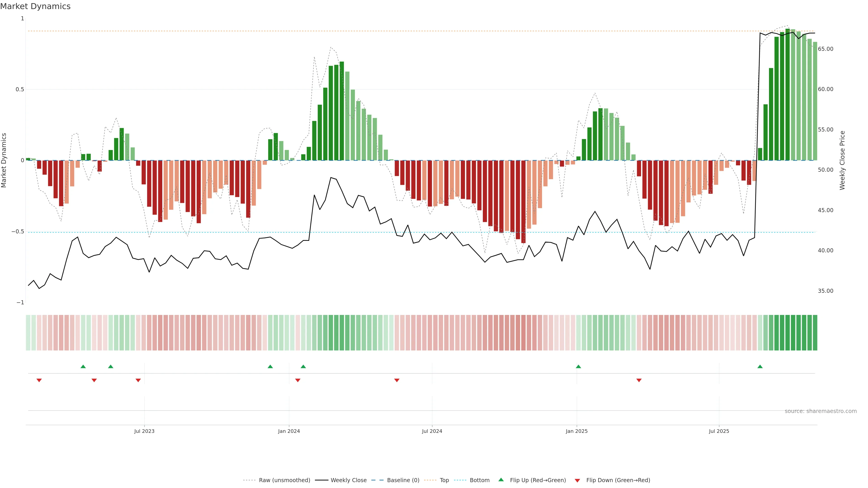The height and width of the screenshot is (488, 868).
Task: Click the rightmost red flip-down triangle marker
Action: [639, 380]
